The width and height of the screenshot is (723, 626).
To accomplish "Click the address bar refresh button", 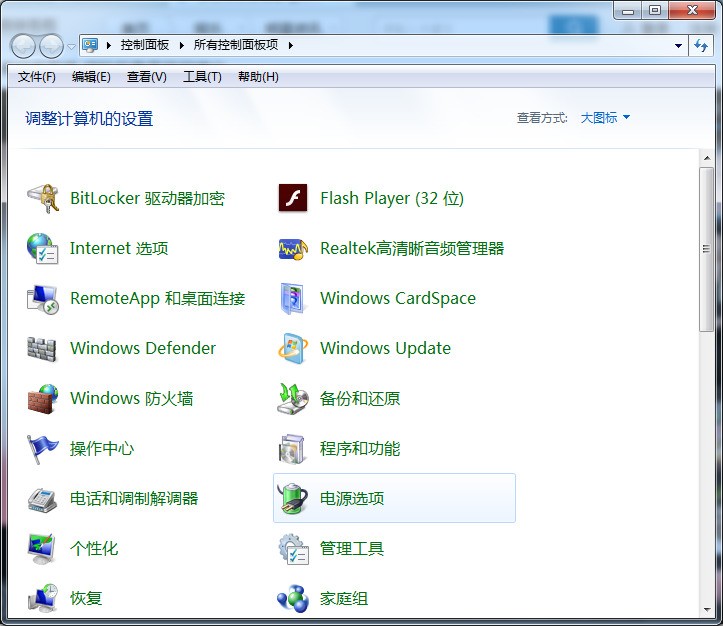I will click(x=701, y=46).
